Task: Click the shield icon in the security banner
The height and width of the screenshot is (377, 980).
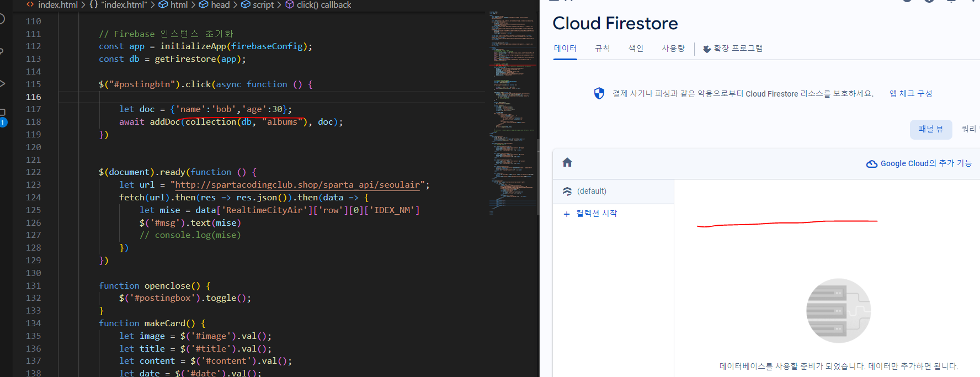Action: [x=599, y=93]
